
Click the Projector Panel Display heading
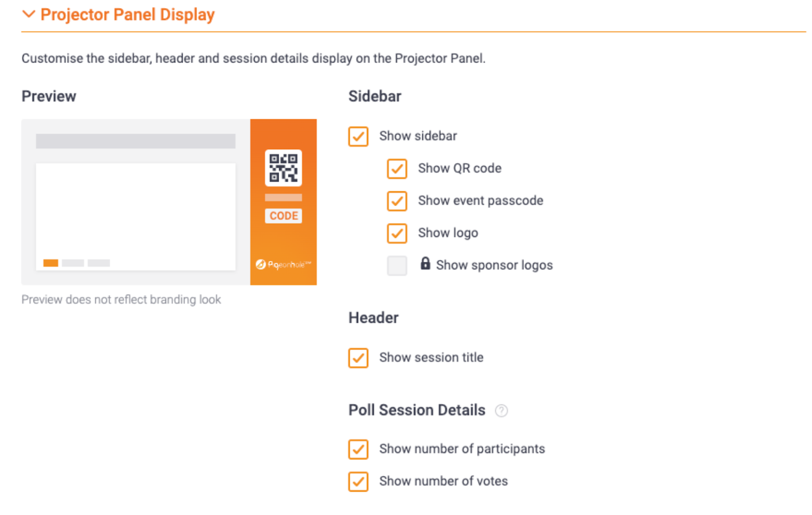point(128,14)
